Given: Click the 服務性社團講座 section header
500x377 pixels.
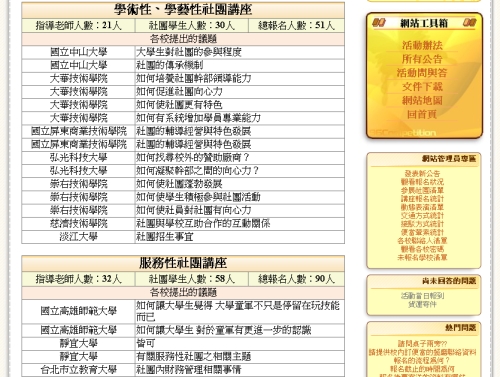Looking at the screenshot, I should tap(183, 263).
